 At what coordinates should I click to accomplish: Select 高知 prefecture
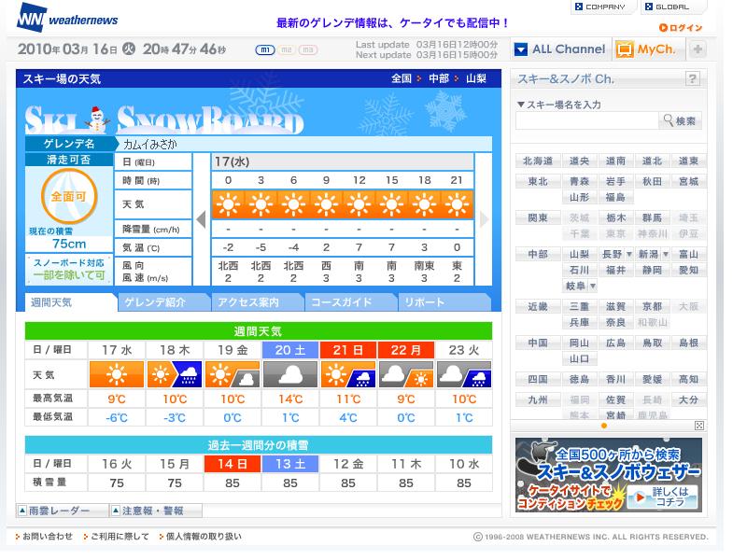[x=688, y=380]
